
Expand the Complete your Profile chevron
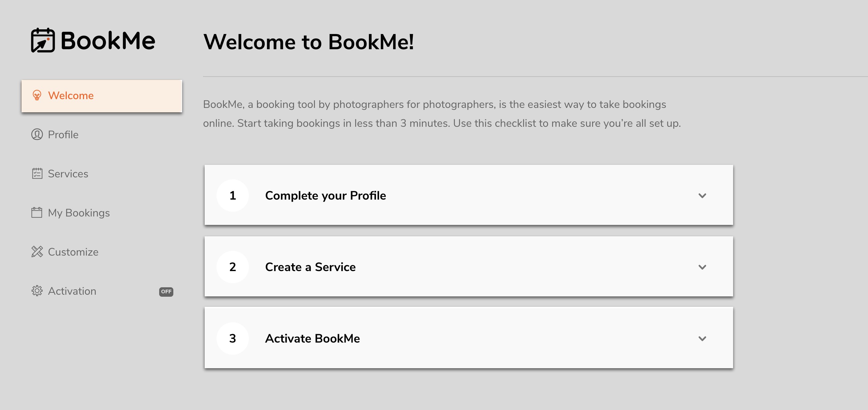coord(702,196)
